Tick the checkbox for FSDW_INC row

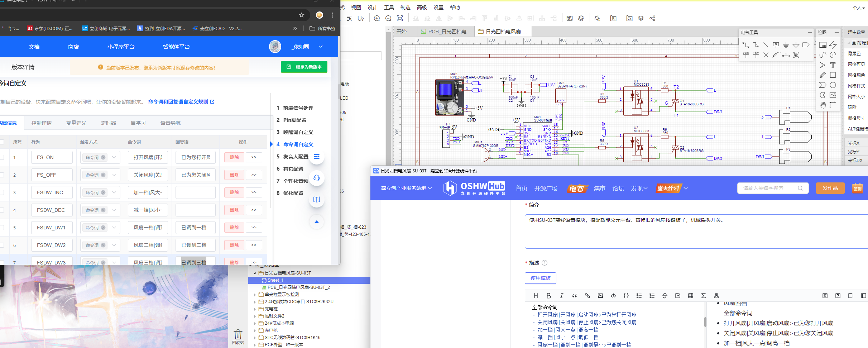[x=2, y=192]
